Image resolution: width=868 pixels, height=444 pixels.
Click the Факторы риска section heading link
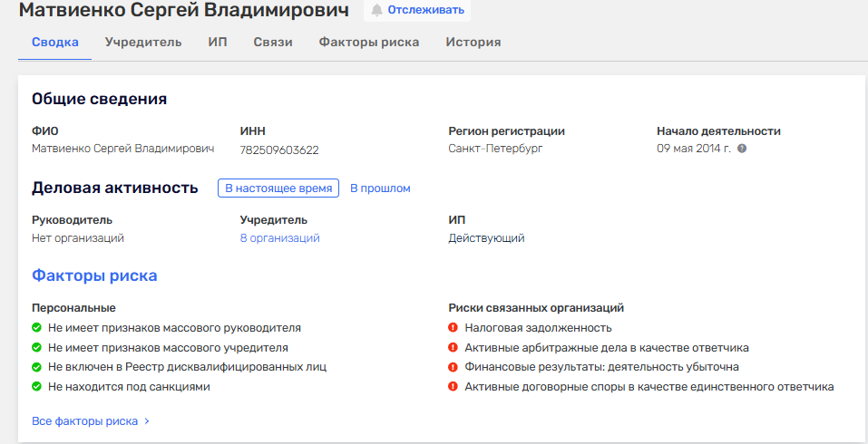coord(94,275)
